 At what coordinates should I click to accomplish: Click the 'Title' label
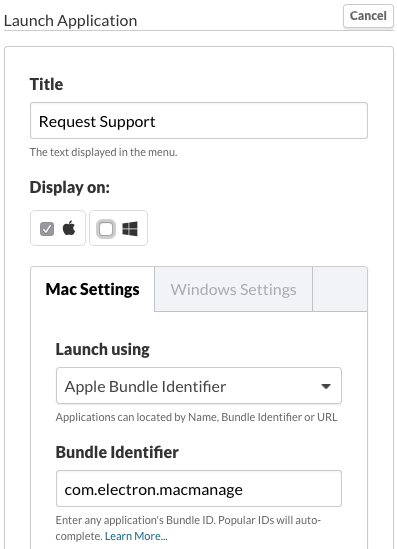pos(46,84)
